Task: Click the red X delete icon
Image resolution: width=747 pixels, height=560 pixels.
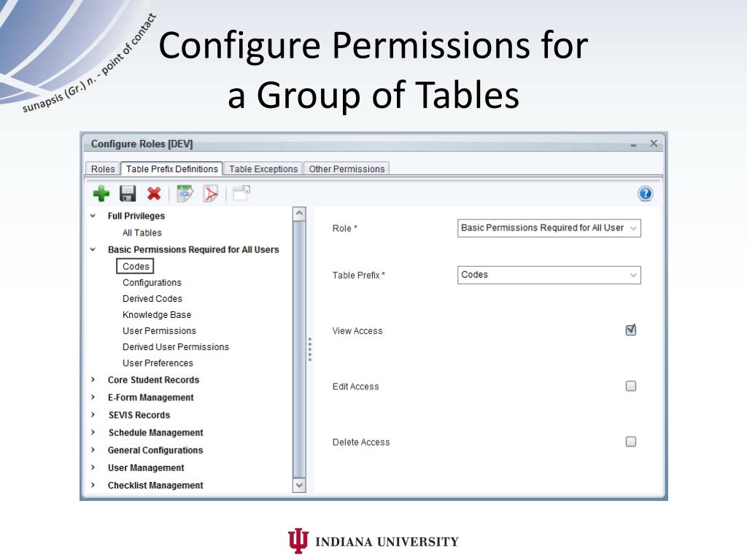Action: pos(154,194)
